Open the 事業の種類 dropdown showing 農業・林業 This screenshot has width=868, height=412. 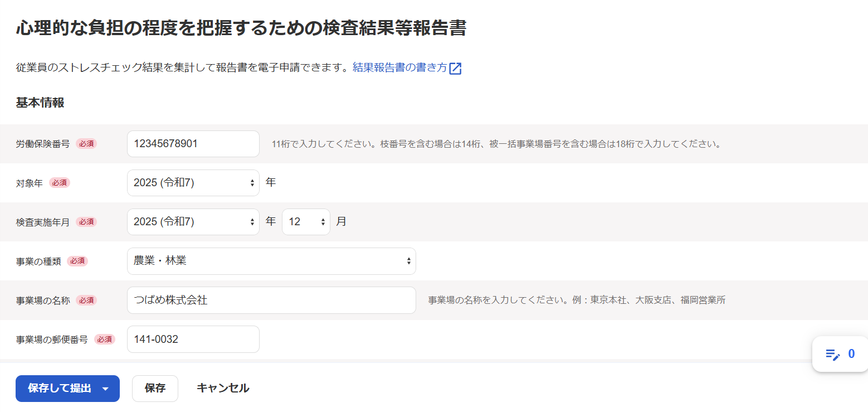pyautogui.click(x=271, y=261)
